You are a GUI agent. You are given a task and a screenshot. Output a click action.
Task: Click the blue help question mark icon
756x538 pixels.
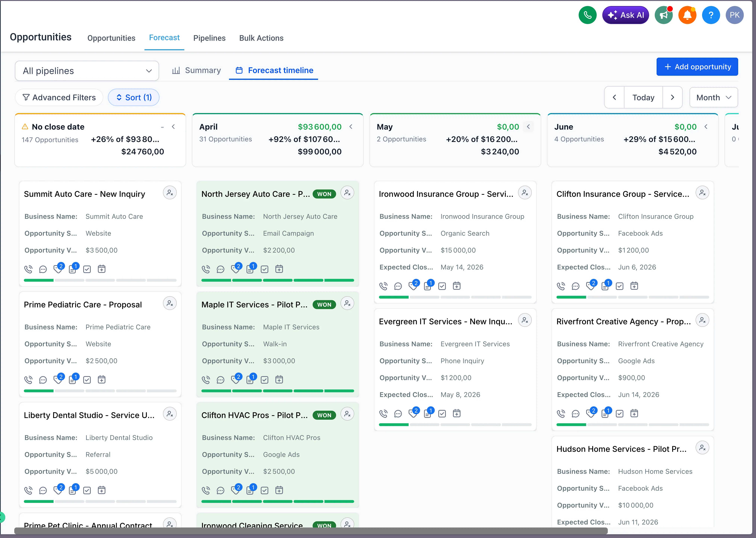711,15
